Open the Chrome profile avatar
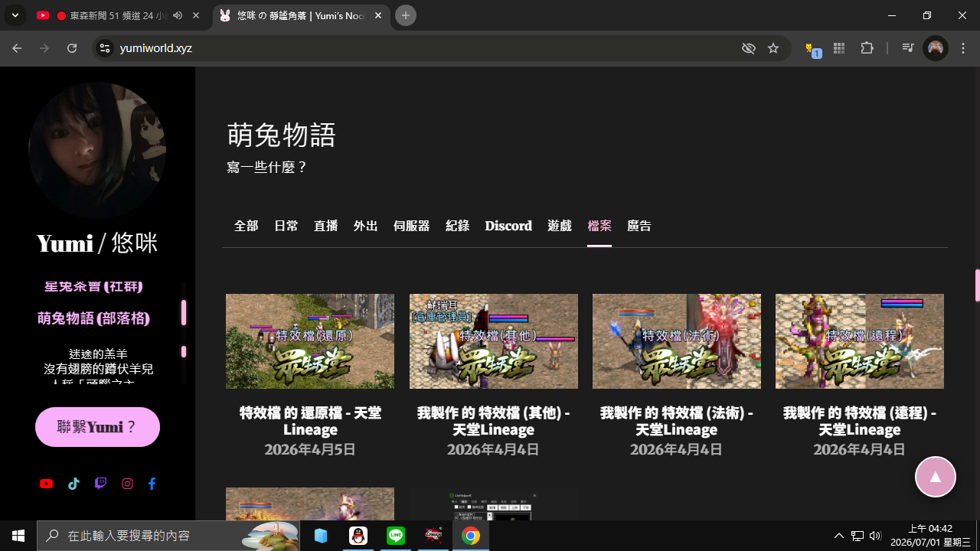This screenshot has height=551, width=980. (x=936, y=48)
